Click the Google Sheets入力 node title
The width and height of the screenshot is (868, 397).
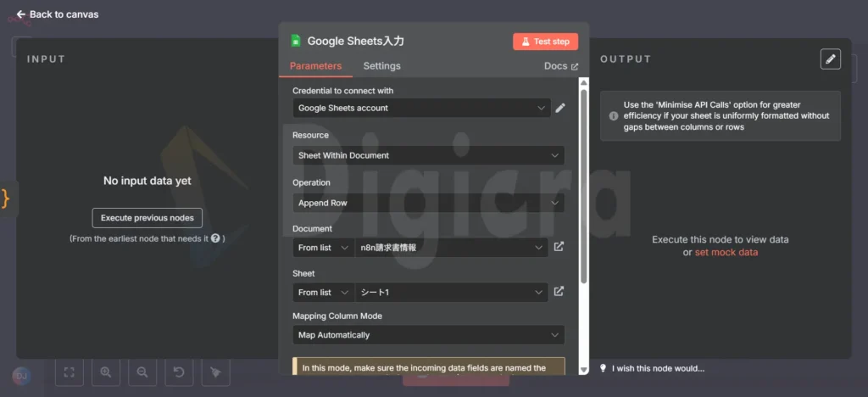pos(355,41)
